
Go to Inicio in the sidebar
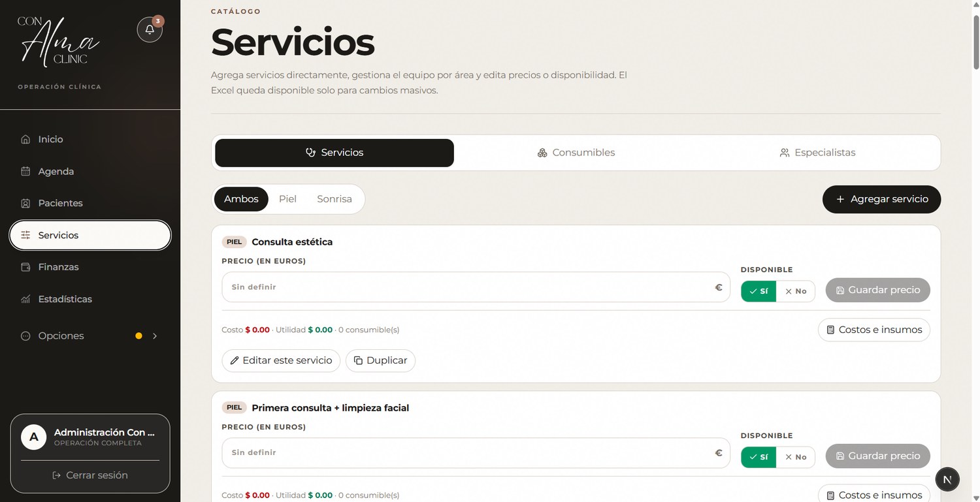[x=90, y=139]
